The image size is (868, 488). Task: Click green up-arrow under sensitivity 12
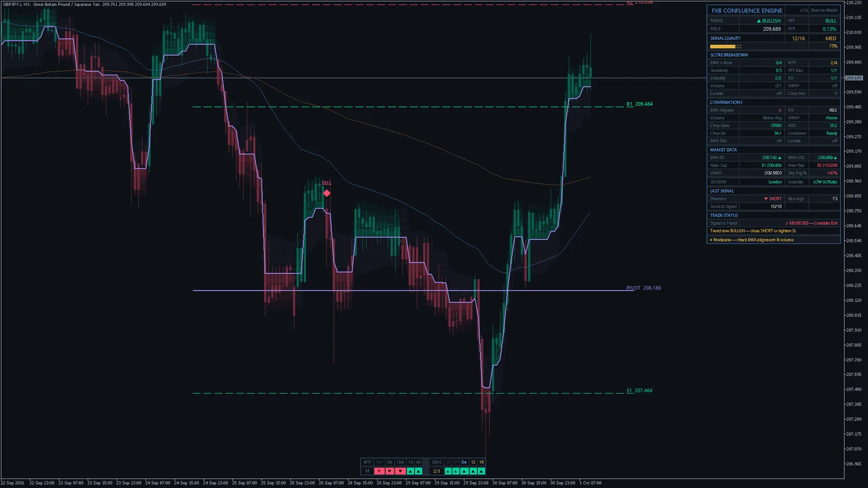(473, 471)
